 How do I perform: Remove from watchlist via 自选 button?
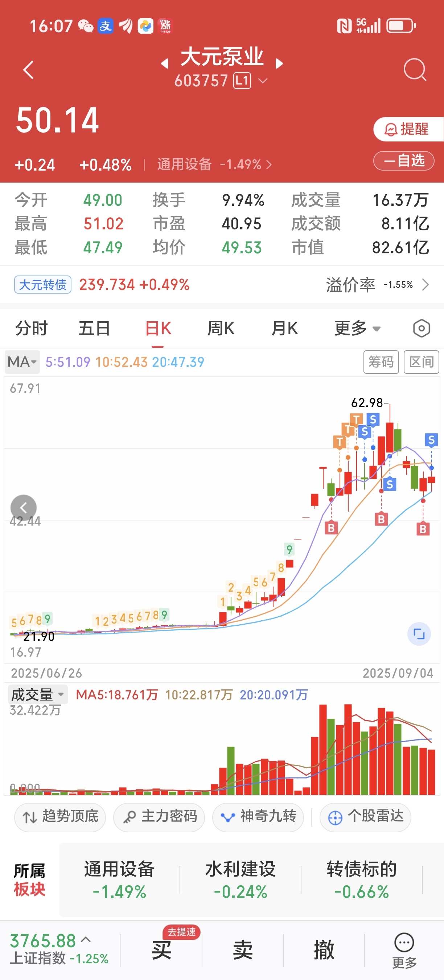point(404,160)
